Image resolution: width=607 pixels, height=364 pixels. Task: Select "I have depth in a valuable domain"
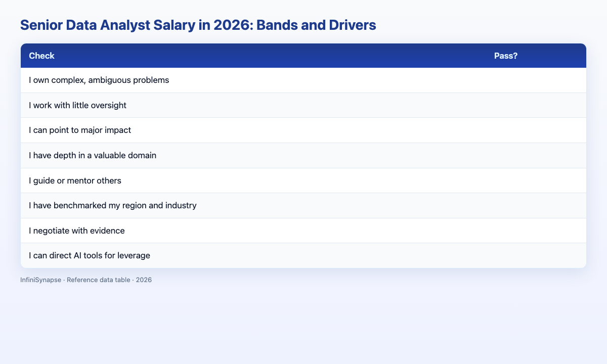click(x=303, y=155)
